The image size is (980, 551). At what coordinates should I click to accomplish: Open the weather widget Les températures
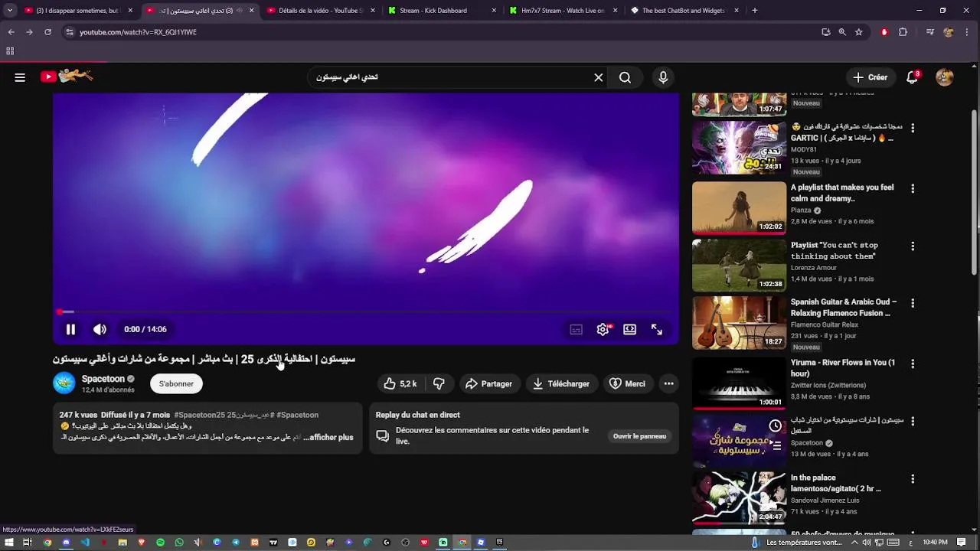pos(797,543)
